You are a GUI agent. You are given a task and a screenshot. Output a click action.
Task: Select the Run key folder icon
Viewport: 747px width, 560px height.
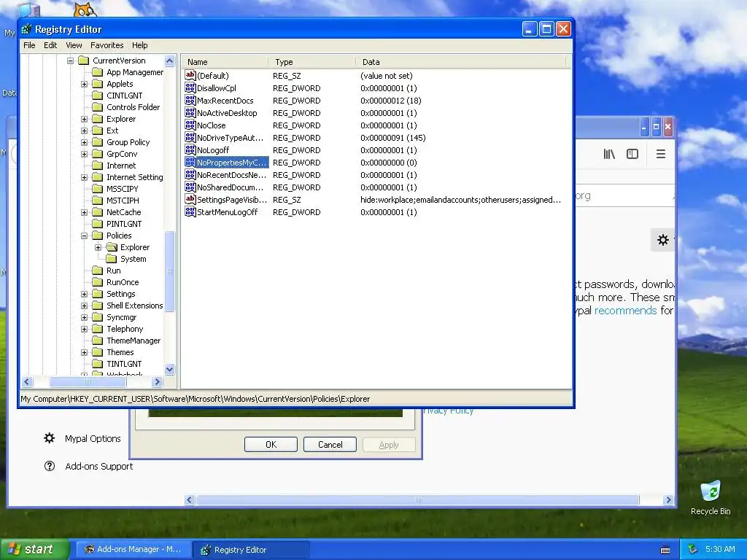click(98, 271)
